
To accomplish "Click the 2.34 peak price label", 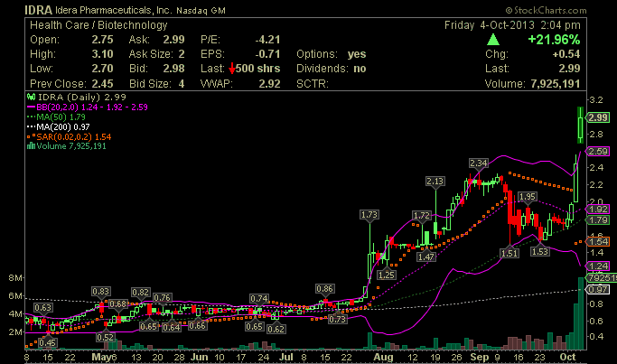I will [479, 163].
